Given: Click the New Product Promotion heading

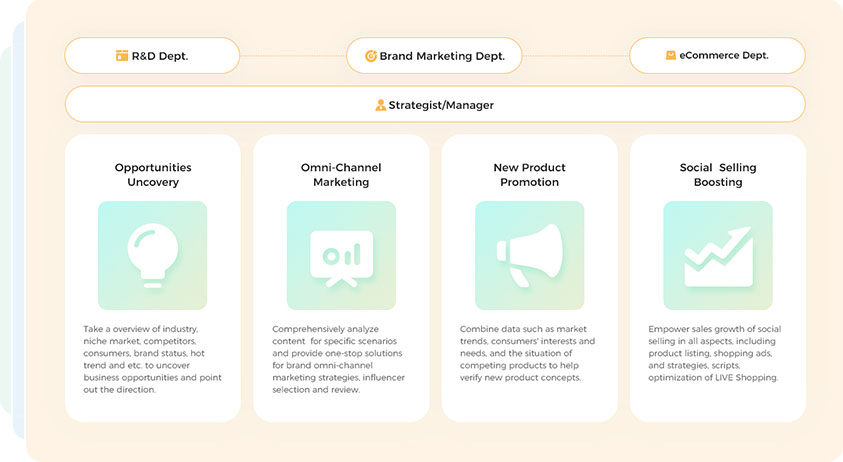Looking at the screenshot, I should point(530,175).
